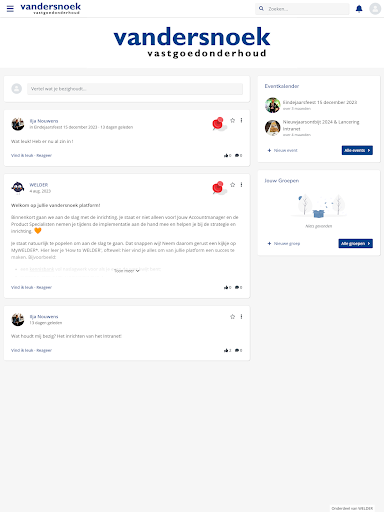Click the plus icon for Nieuw event
The image size is (384, 512).
269,150
